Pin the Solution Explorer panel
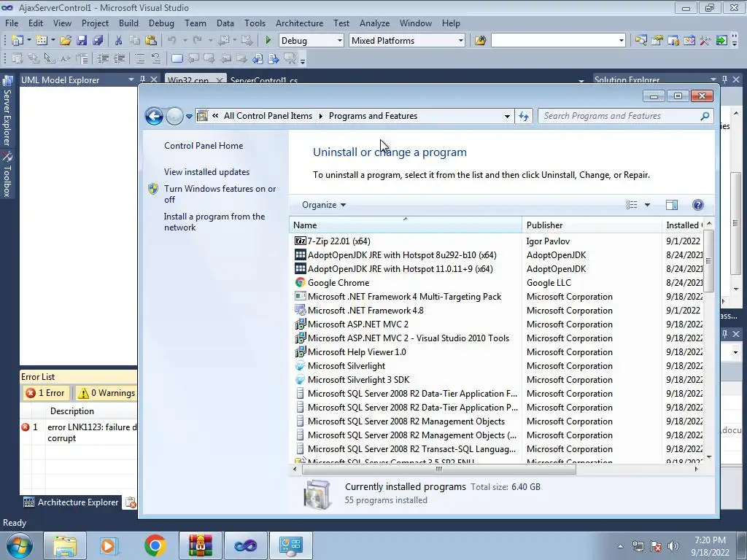 coord(724,79)
